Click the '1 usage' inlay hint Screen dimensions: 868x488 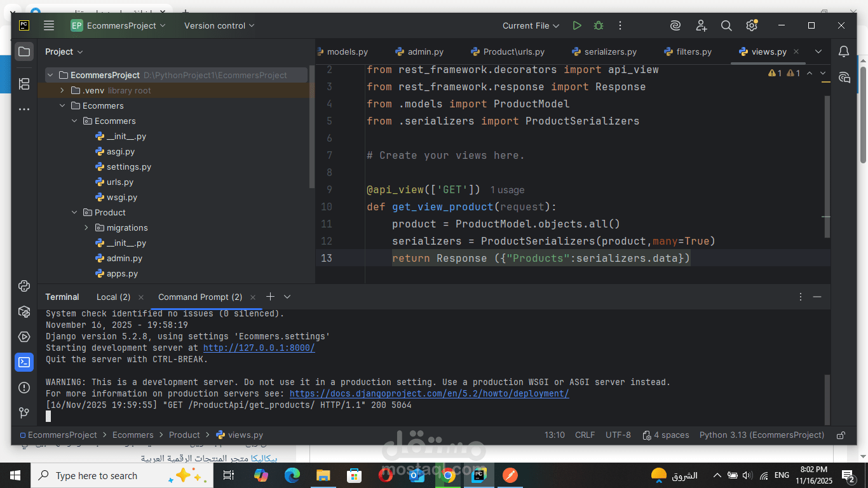point(507,190)
